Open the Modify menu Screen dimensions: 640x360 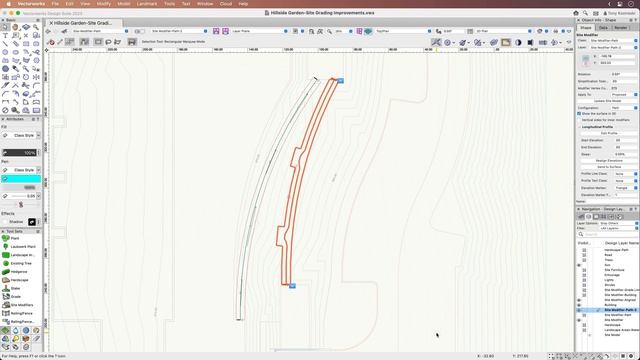coord(103,4)
